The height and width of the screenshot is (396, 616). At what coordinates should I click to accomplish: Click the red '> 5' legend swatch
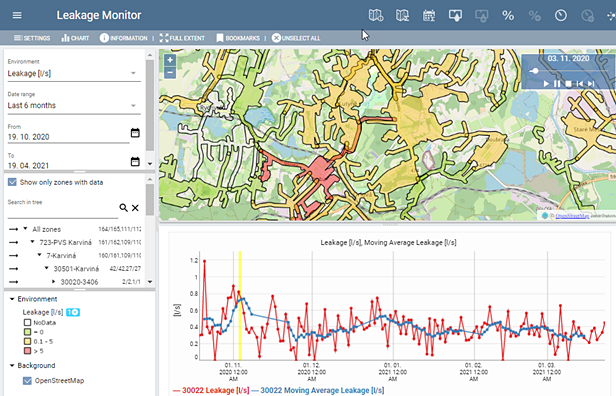click(27, 351)
